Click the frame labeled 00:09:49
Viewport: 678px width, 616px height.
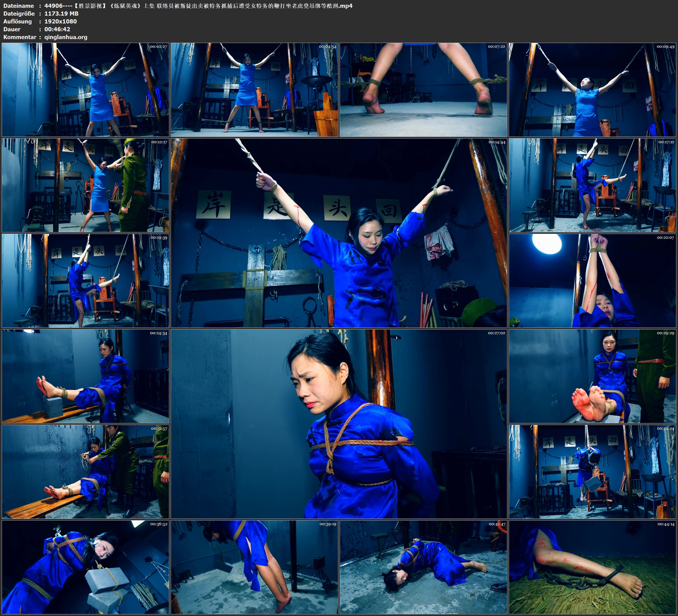tap(592, 89)
